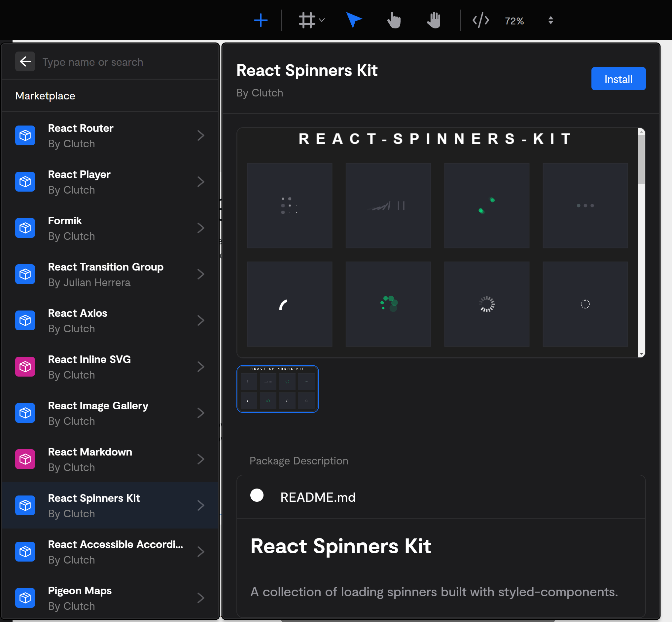Image resolution: width=672 pixels, height=622 pixels.
Task: Click the pink React Markdown package icon
Action: point(25,459)
